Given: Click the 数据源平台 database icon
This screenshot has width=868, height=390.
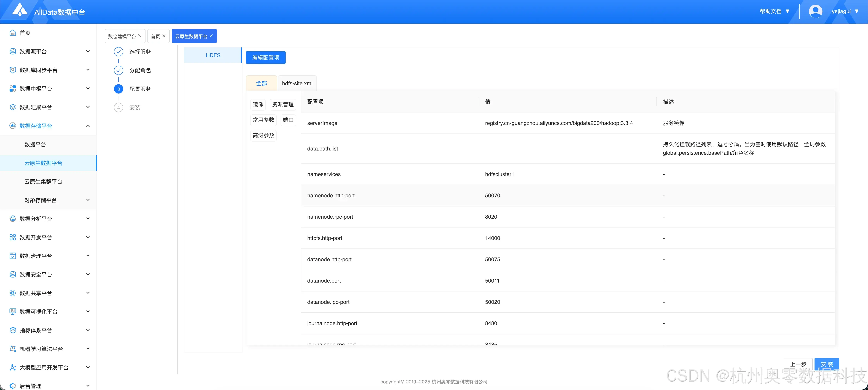Looking at the screenshot, I should [13, 51].
